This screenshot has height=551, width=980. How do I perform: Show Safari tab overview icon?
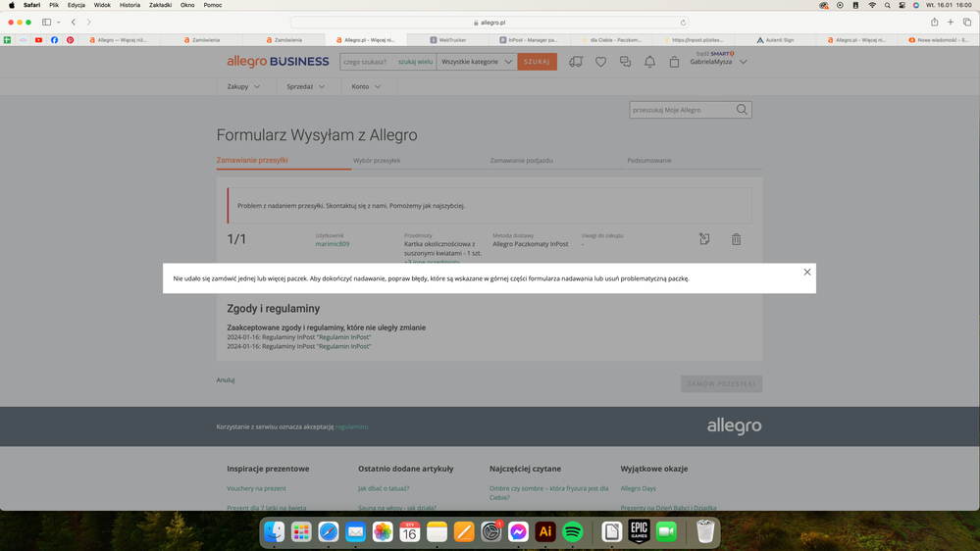click(967, 22)
